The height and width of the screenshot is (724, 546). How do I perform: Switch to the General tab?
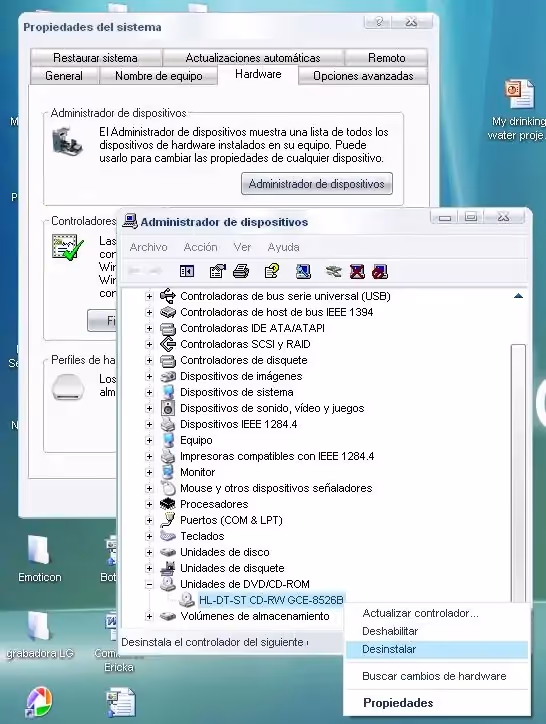pyautogui.click(x=64, y=76)
